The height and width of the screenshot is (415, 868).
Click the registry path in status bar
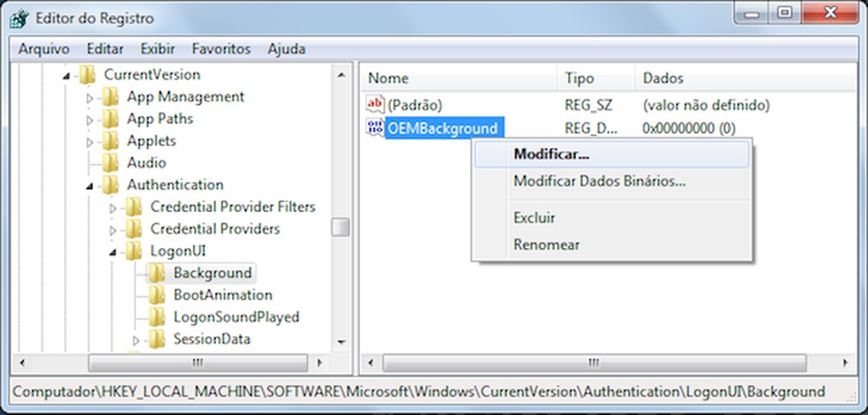[x=419, y=391]
